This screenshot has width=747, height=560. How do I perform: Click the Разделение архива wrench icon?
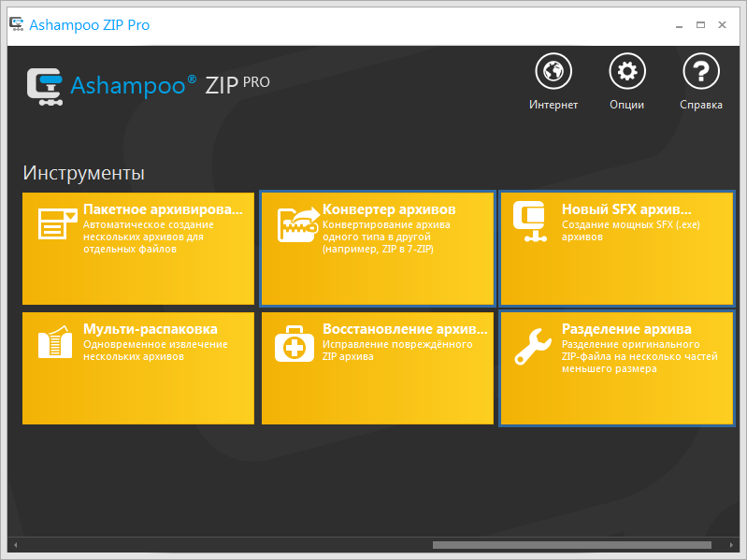[533, 346]
